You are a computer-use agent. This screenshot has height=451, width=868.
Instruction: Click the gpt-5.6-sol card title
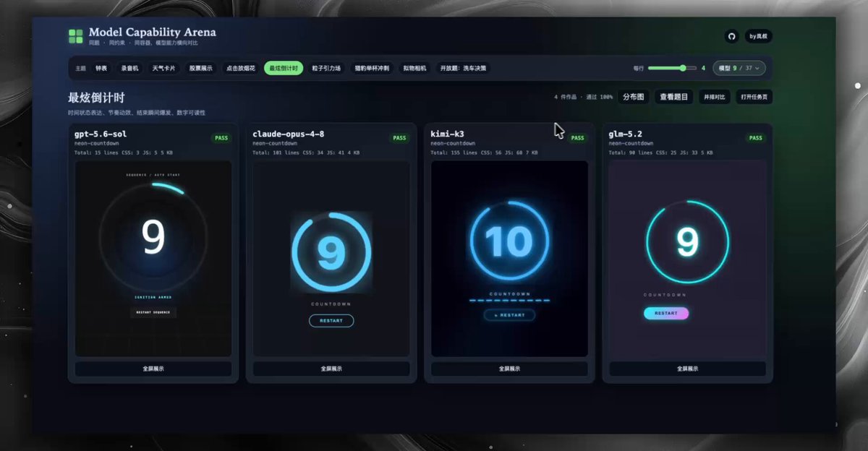pyautogui.click(x=102, y=134)
